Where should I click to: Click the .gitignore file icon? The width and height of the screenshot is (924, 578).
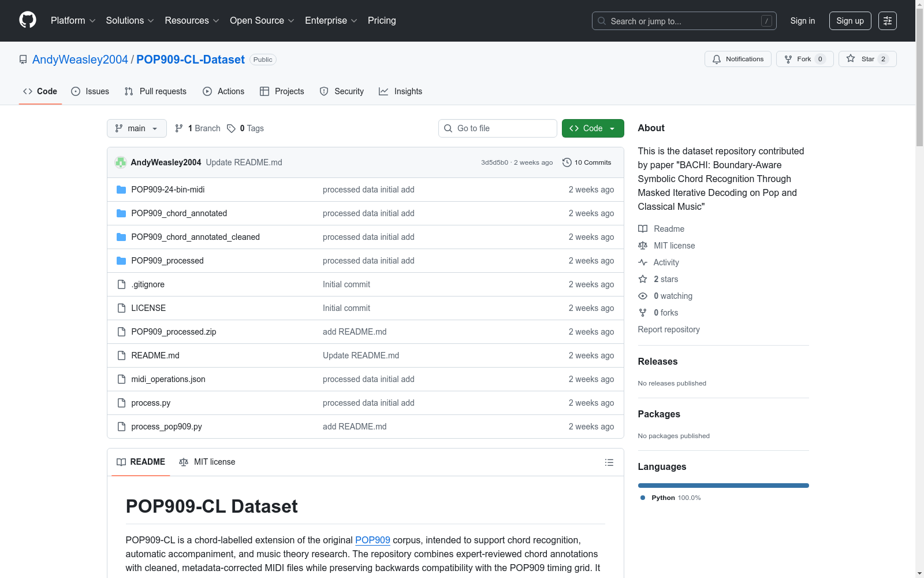coord(121,284)
